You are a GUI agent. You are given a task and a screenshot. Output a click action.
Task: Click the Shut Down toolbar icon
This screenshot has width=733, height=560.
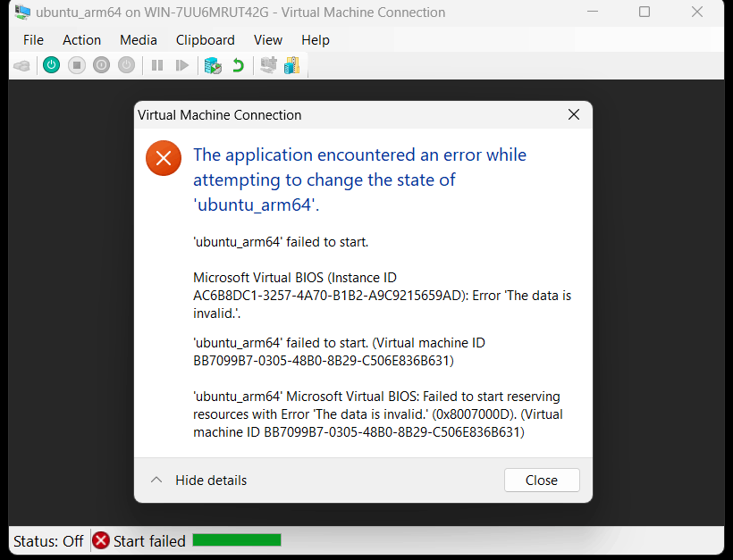click(101, 65)
